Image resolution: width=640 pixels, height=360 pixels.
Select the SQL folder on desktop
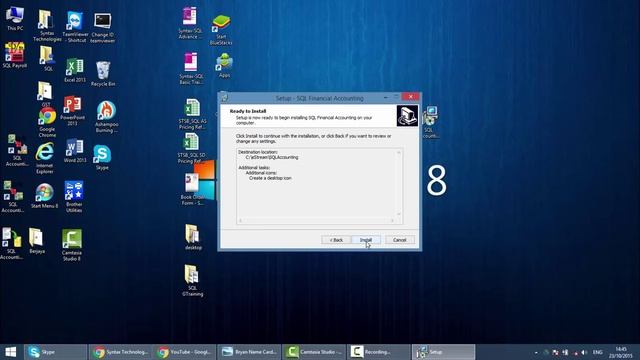coord(47,58)
